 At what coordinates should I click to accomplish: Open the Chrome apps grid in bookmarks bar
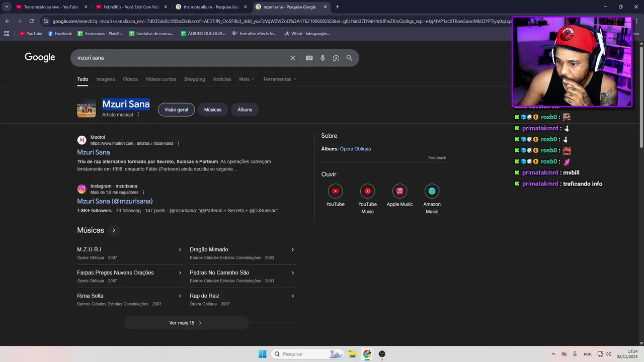tap(7, 34)
